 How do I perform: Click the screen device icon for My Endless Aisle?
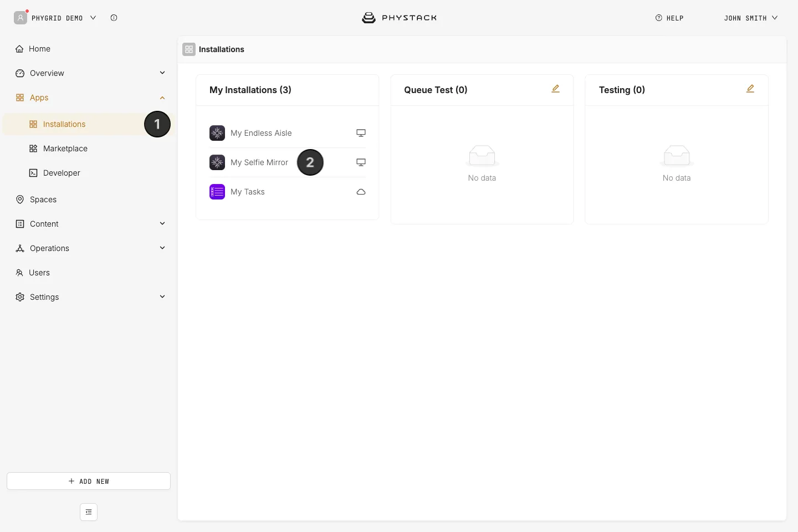[x=361, y=133]
